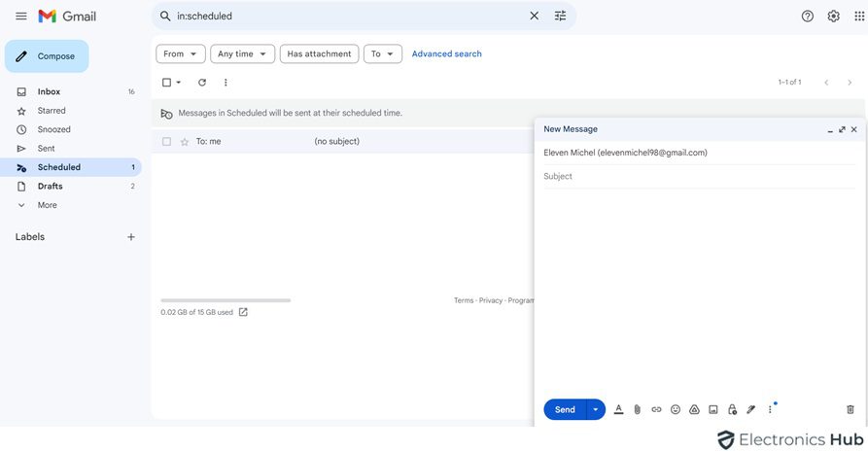Open more send options arrow beside Send
The width and height of the screenshot is (868, 452).
coord(596,409)
